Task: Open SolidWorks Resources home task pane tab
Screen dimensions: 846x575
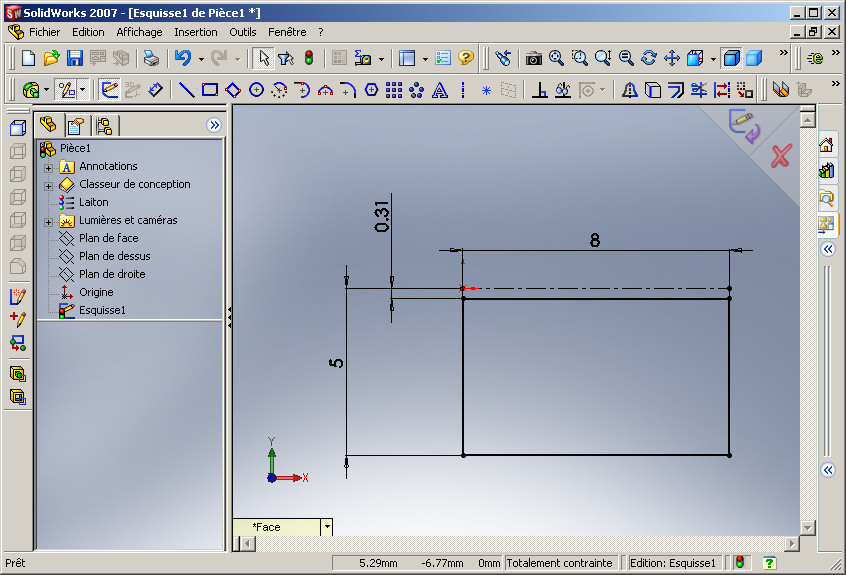Action: (826, 145)
